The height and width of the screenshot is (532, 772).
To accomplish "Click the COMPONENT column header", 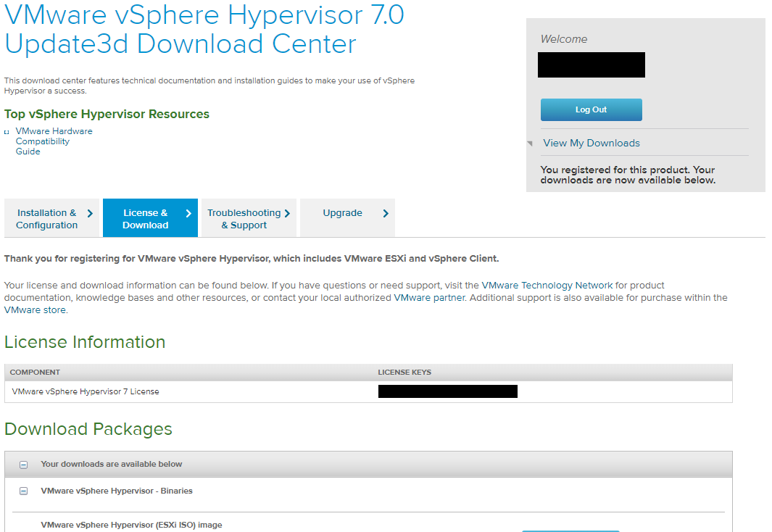I will 35,372.
